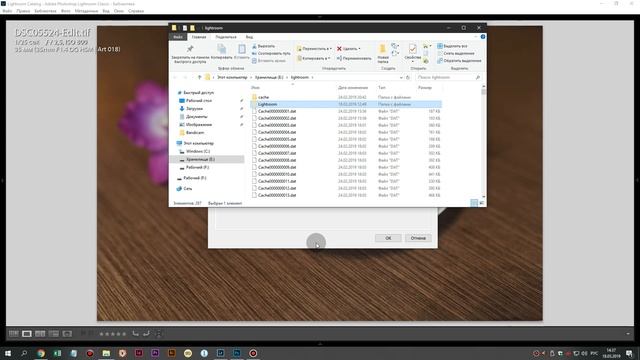Click the taskbar search magnifier icon
The image size is (640, 360).
pos(24,353)
